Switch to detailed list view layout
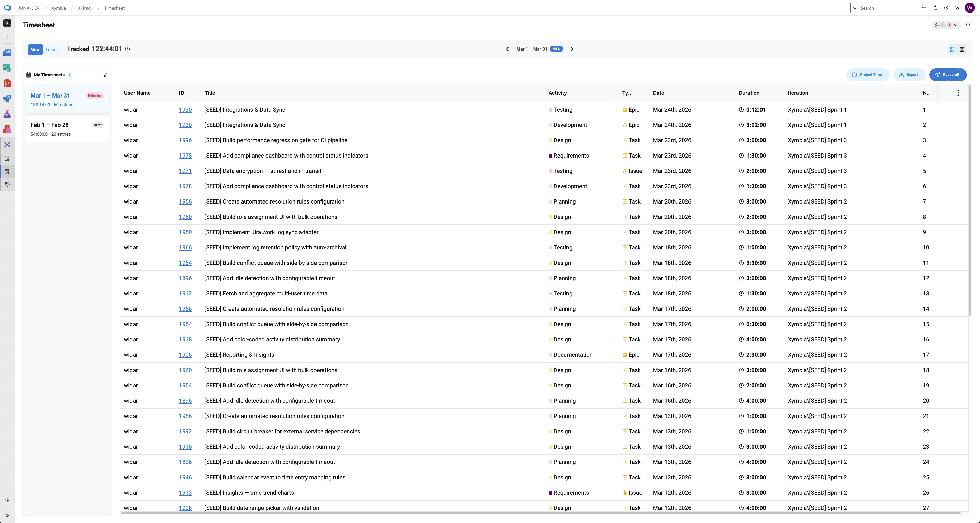Viewport: 980px width, 523px height. (951, 50)
